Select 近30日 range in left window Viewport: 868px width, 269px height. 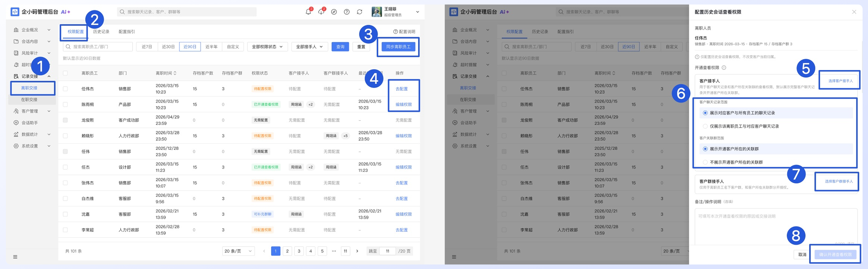pos(168,47)
